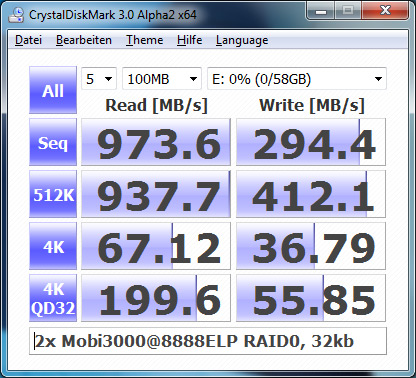The width and height of the screenshot is (416, 378).
Task: Expand the test count dropdown showing 5
Action: pos(99,79)
